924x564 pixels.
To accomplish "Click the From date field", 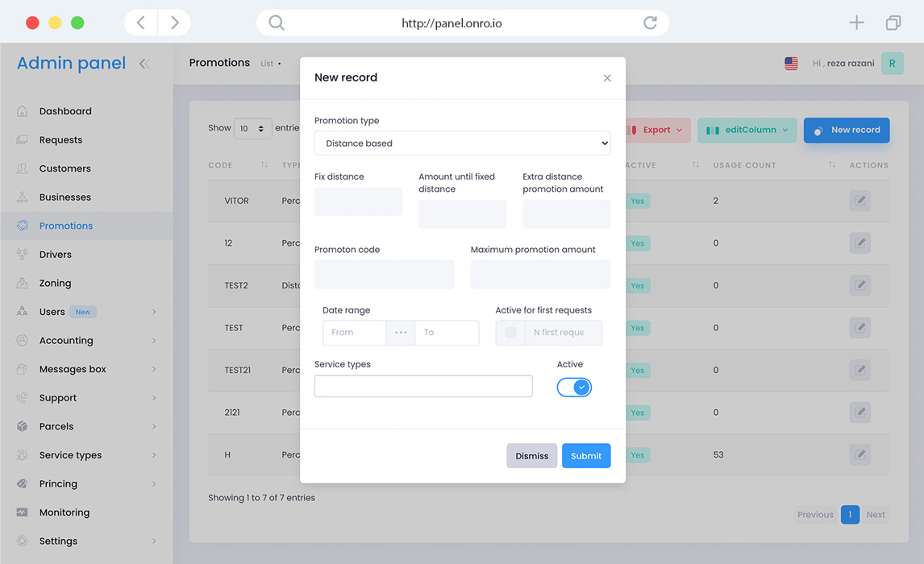I will [353, 333].
